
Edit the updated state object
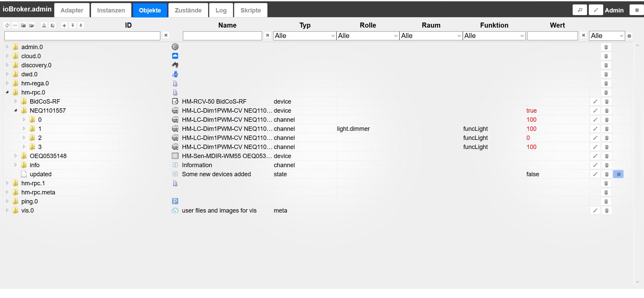pyautogui.click(x=595, y=174)
